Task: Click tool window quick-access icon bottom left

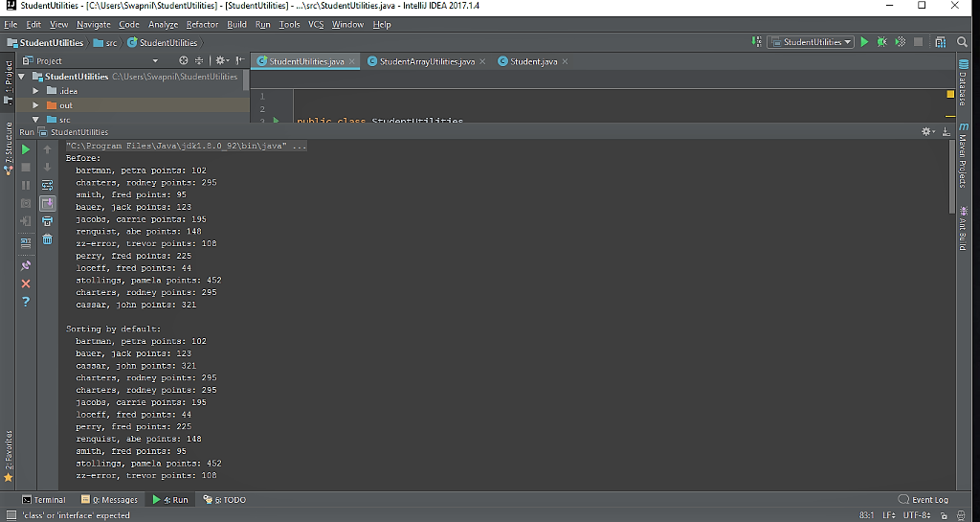Action: point(11,515)
